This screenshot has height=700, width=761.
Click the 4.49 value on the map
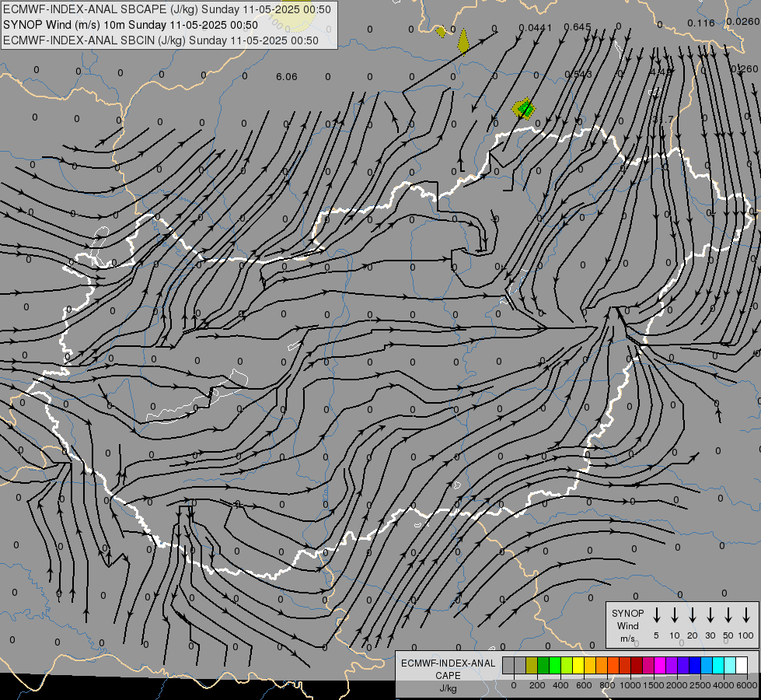tap(661, 72)
